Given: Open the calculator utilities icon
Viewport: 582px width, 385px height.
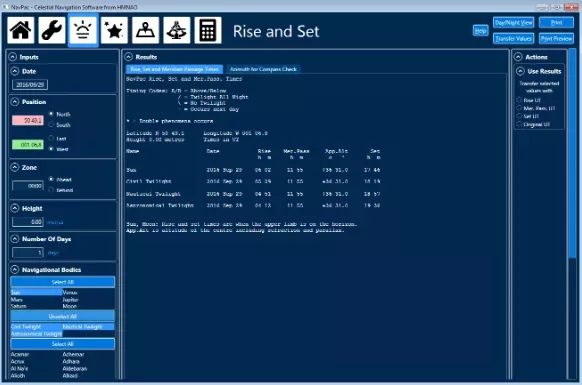Looking at the screenshot, I should pyautogui.click(x=208, y=30).
